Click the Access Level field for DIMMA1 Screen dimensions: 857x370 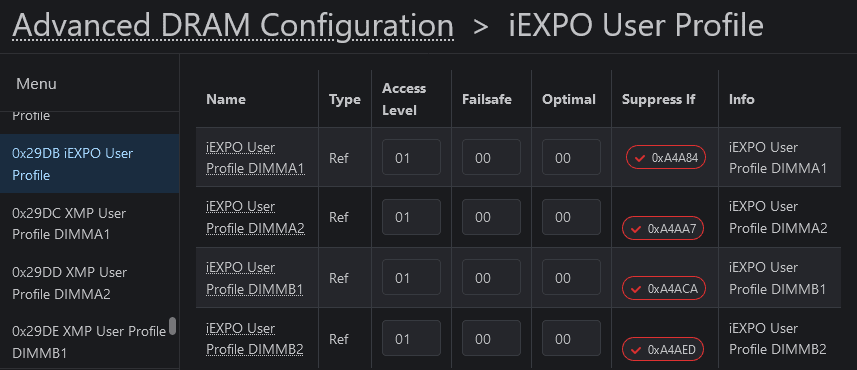point(412,157)
